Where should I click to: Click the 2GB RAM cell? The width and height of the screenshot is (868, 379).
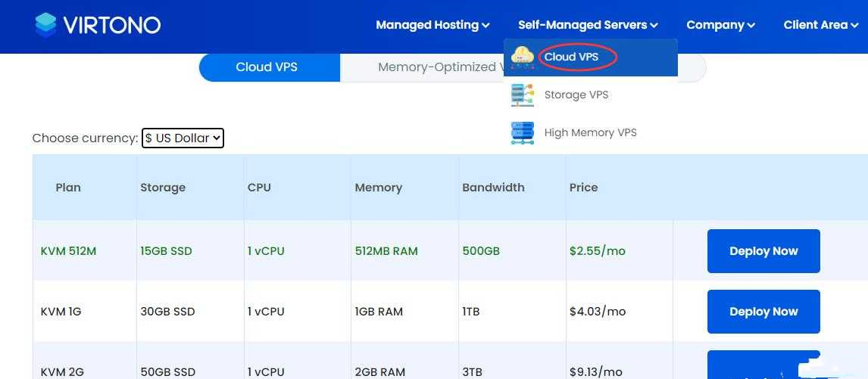(x=379, y=371)
